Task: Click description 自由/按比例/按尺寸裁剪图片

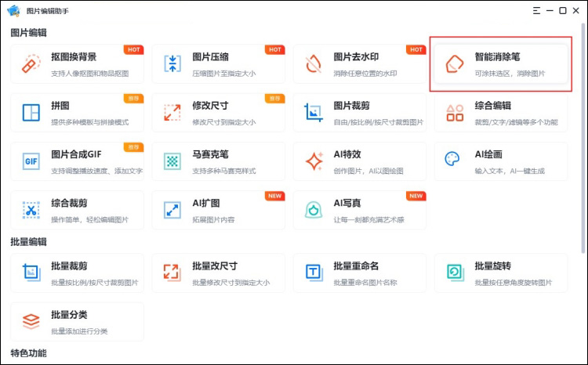Action: 379,122
